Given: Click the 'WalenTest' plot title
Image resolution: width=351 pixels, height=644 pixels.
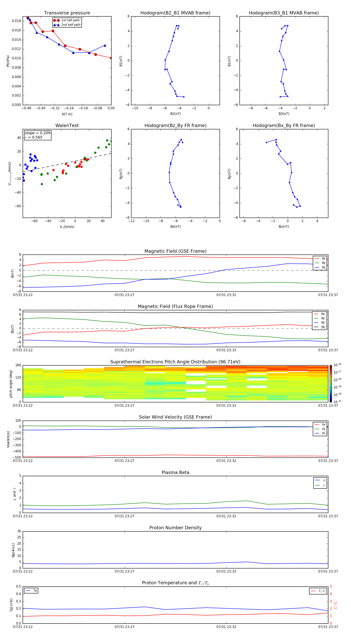Looking at the screenshot, I should [x=67, y=125].
